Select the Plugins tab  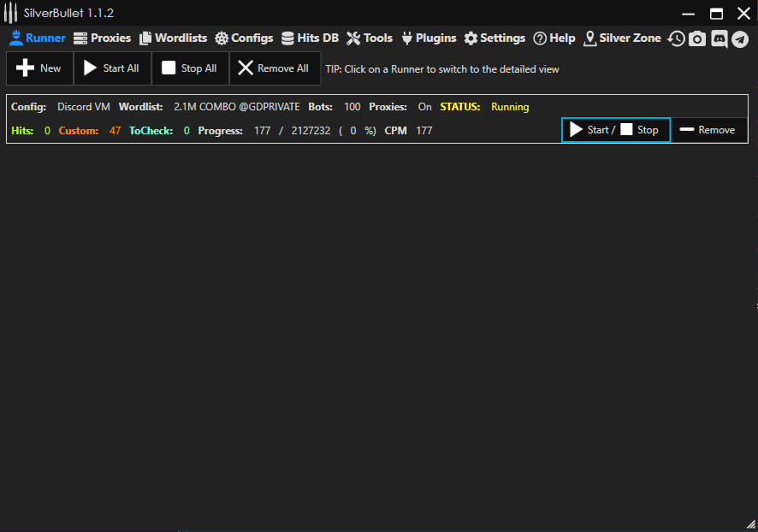point(429,38)
